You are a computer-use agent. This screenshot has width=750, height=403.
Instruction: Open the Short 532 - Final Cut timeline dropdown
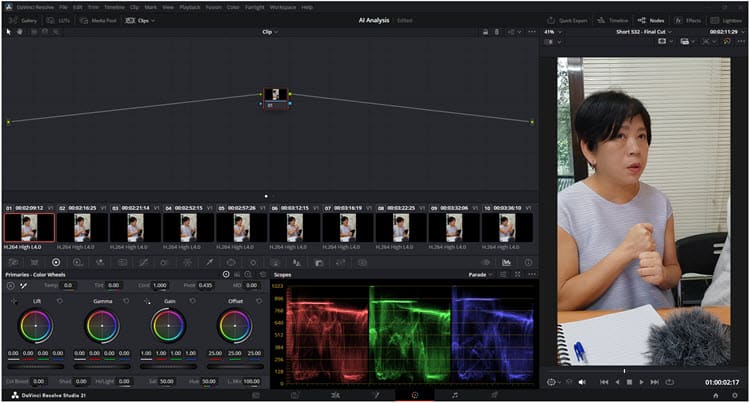pyautogui.click(x=644, y=32)
